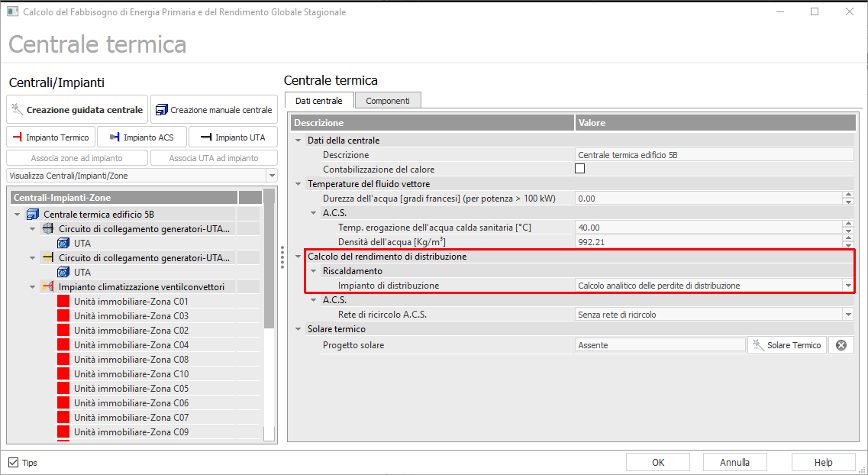Add an Impianto ACS
The width and height of the screenshot is (868, 475).
[x=141, y=137]
